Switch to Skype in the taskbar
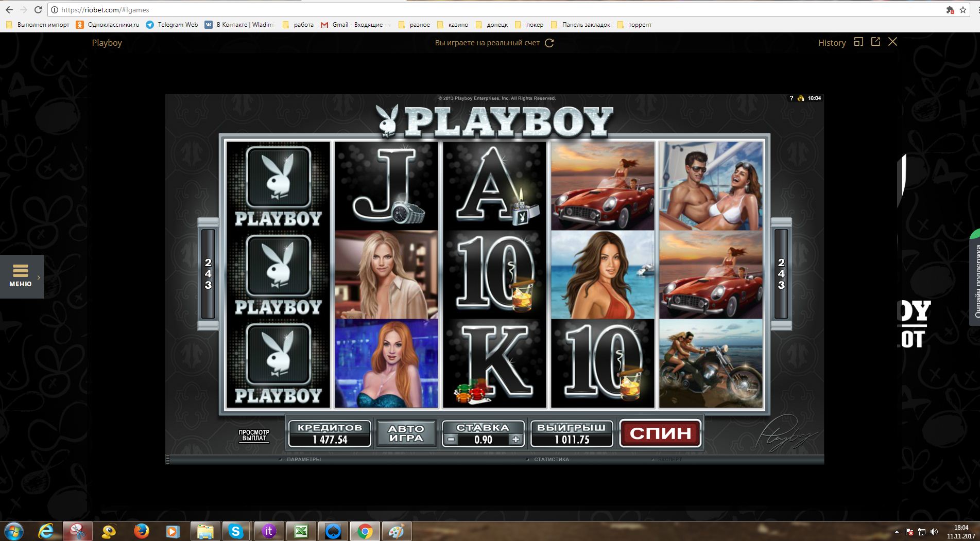The image size is (980, 541). (236, 531)
